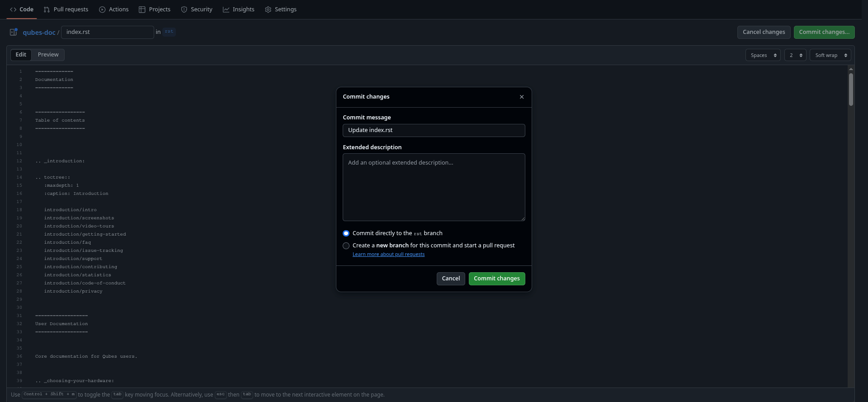This screenshot has width=868, height=402.
Task: Click the Security shield icon
Action: tap(184, 9)
